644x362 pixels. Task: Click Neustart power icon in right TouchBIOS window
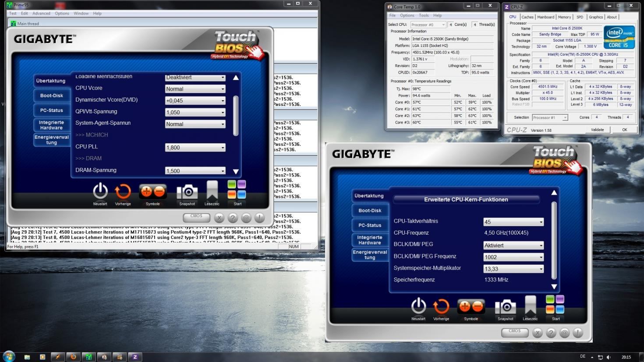pyautogui.click(x=418, y=306)
